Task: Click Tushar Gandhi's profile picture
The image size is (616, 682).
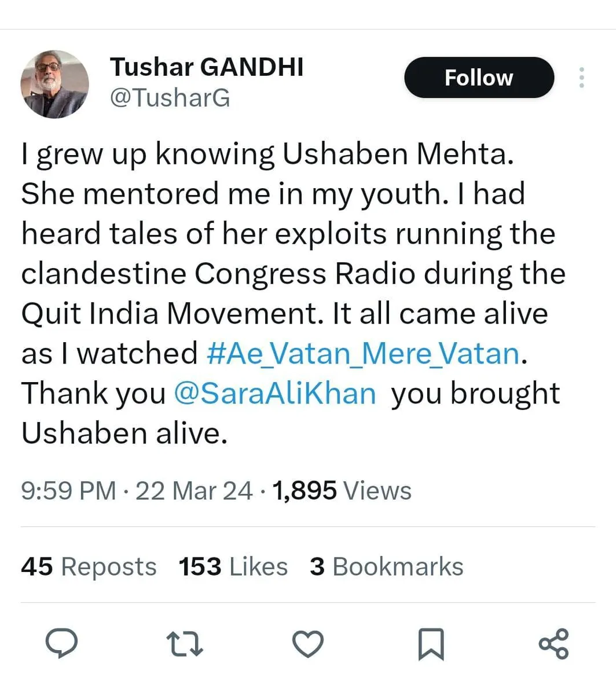Action: [55, 84]
